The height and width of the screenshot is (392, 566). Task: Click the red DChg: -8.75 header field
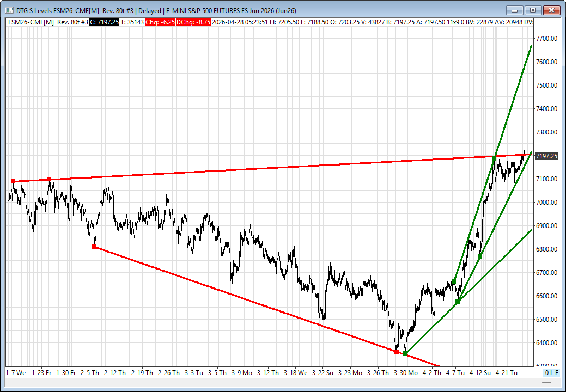coord(193,22)
